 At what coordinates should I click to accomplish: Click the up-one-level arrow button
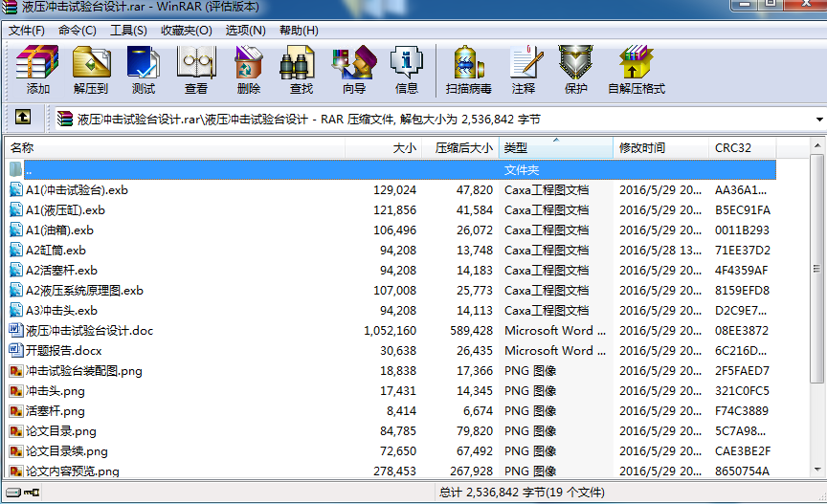[22, 117]
